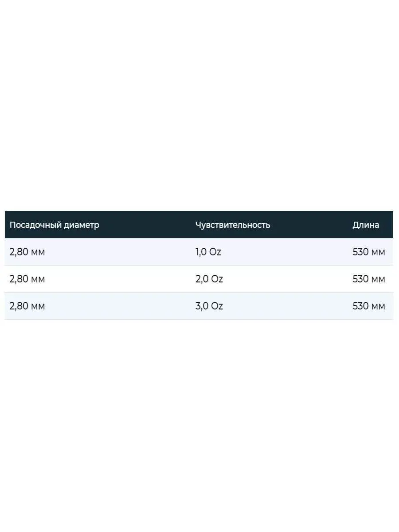Click the Чувствительность column header
399x532 pixels.
tap(233, 225)
